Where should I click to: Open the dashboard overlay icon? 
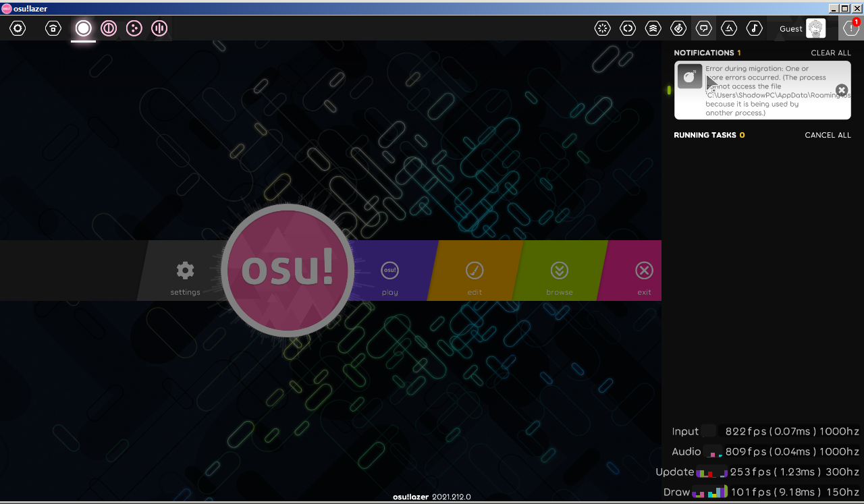[x=602, y=28]
